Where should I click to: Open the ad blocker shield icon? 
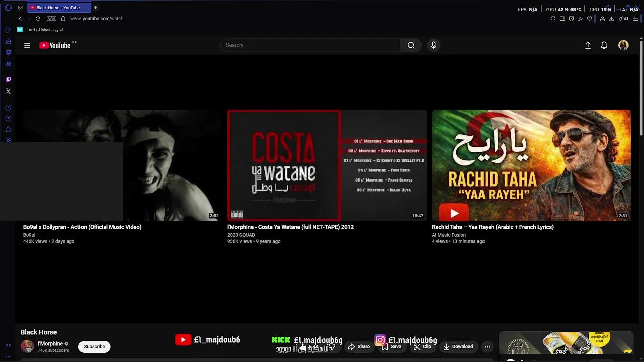coord(571,19)
